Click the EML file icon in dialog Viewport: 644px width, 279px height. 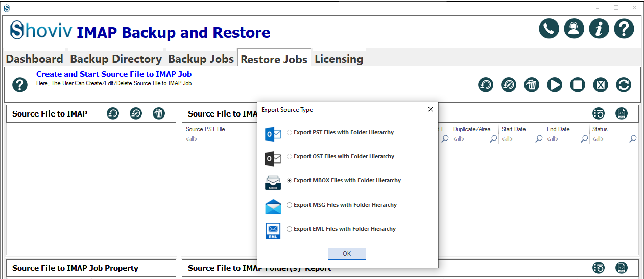273,231
